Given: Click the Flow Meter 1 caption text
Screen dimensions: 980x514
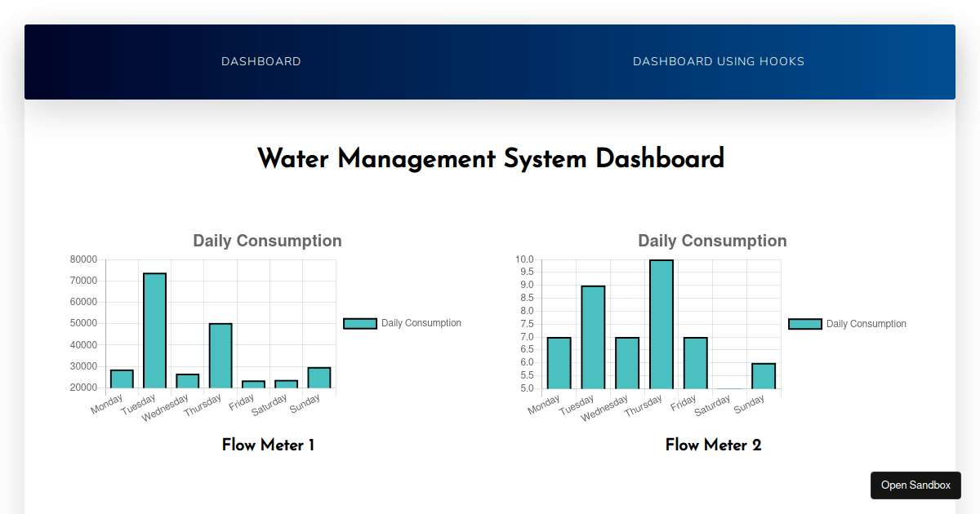Looking at the screenshot, I should point(268,445).
